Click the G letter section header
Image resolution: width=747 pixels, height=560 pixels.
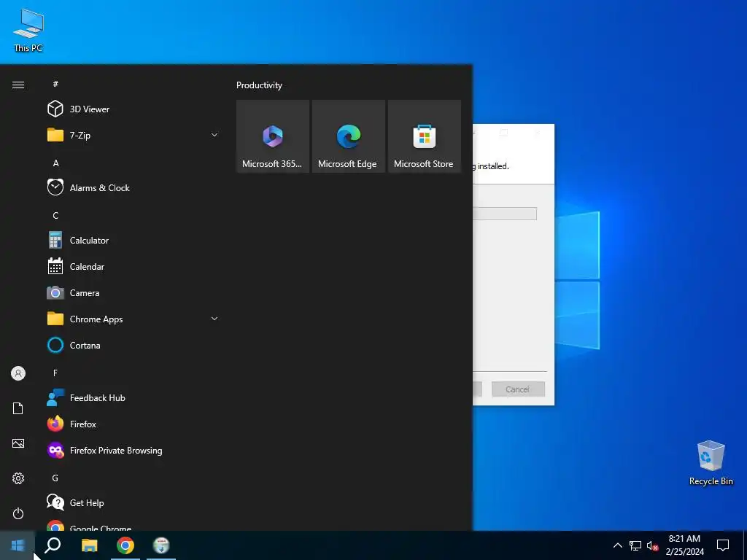tap(55, 478)
